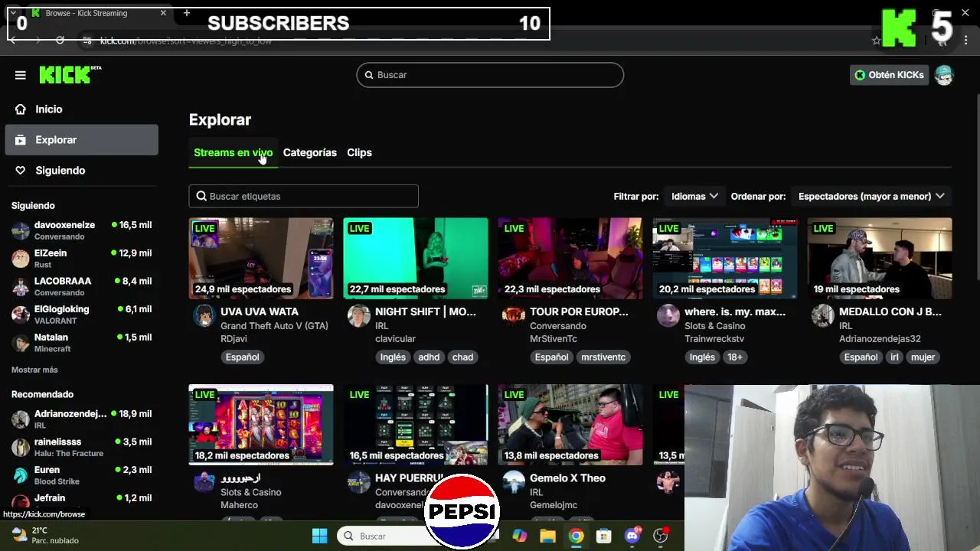This screenshot has height=551, width=980.
Task: Open Discord from taskbar
Action: point(632,536)
